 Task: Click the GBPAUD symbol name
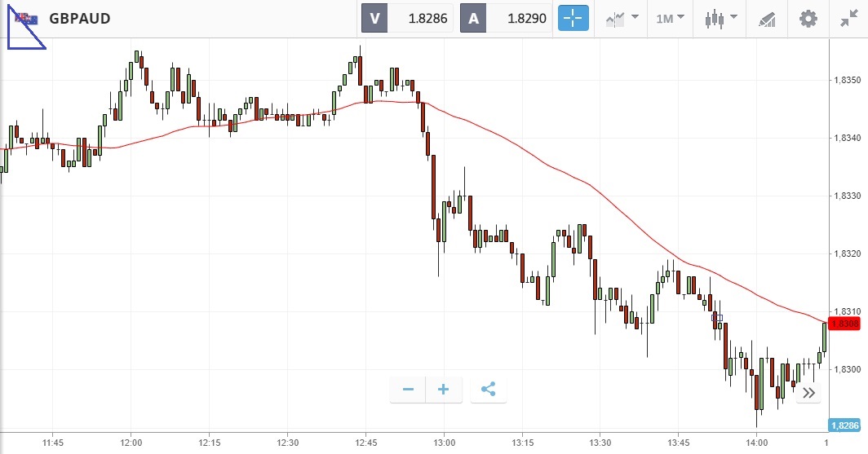coord(80,19)
